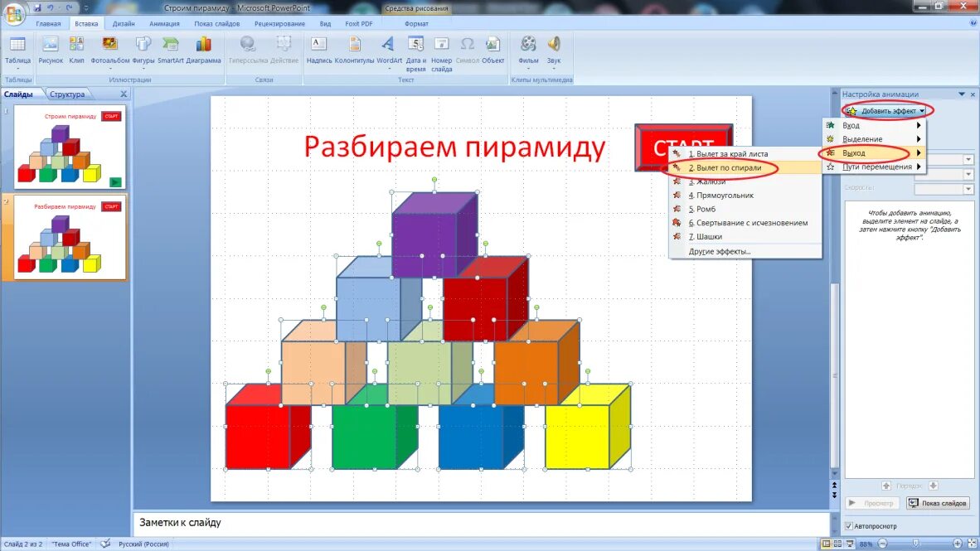Open the Рецензирование ribbon tab
Screen dimensions: 980x551
pos(279,24)
